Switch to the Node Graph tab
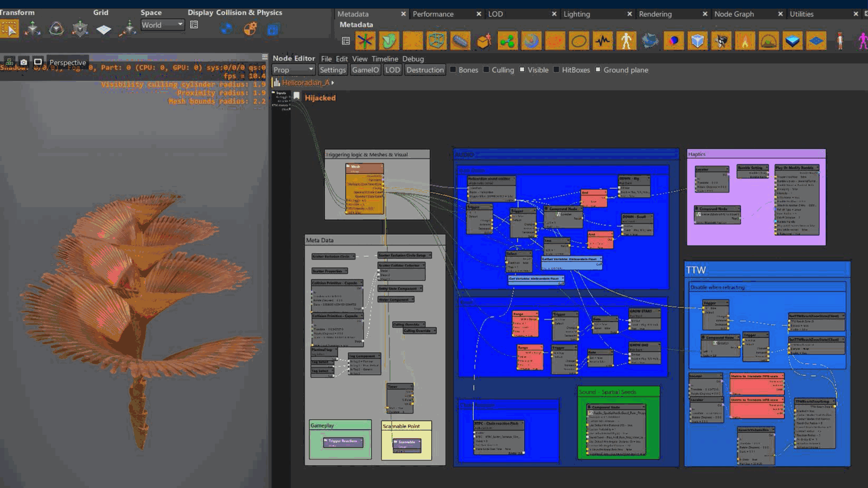Screen dimensions: 868x488 [x=734, y=14]
